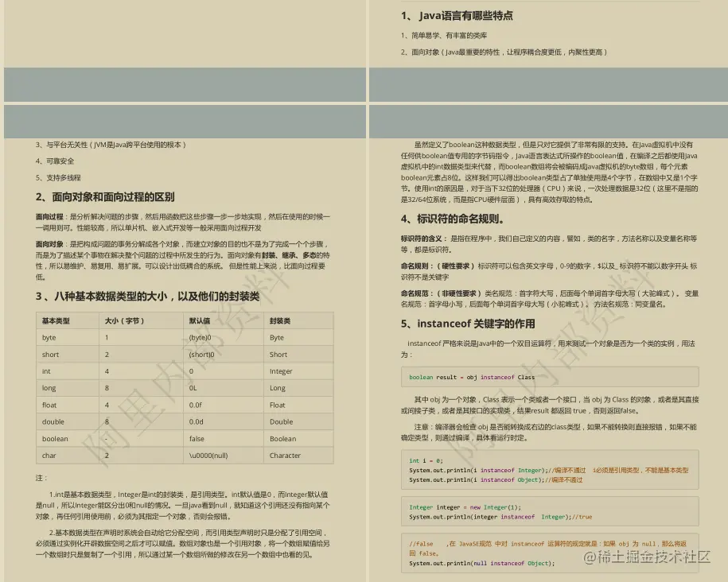The width and height of the screenshot is (728, 582).
Task: Click the table header "大小（字节）"
Action: click(x=124, y=320)
